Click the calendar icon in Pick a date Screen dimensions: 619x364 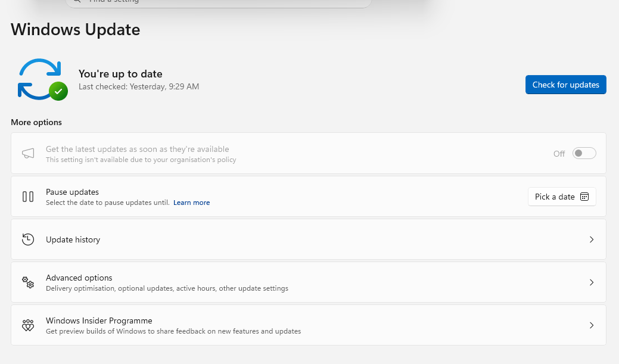[x=584, y=197]
